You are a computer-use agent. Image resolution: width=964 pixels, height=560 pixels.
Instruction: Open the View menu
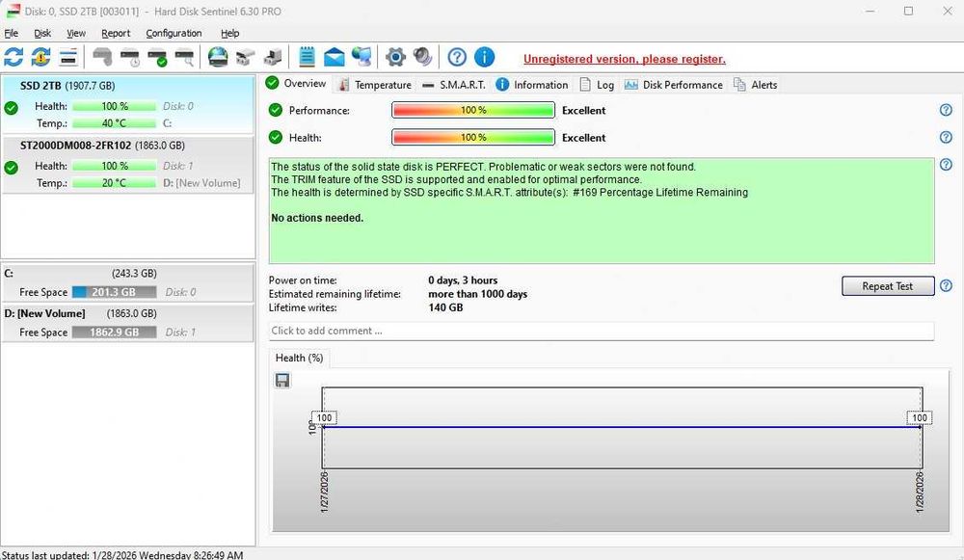click(76, 33)
